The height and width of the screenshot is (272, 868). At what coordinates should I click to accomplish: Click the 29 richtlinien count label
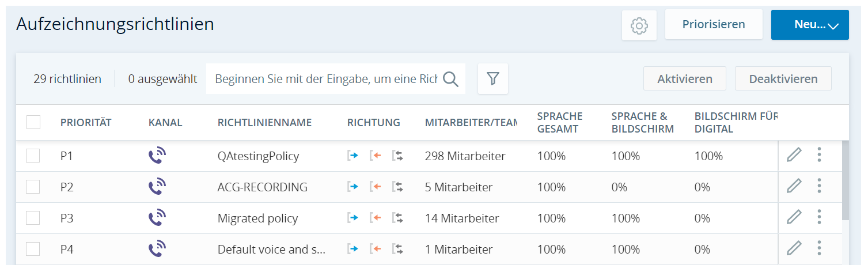pyautogui.click(x=67, y=79)
